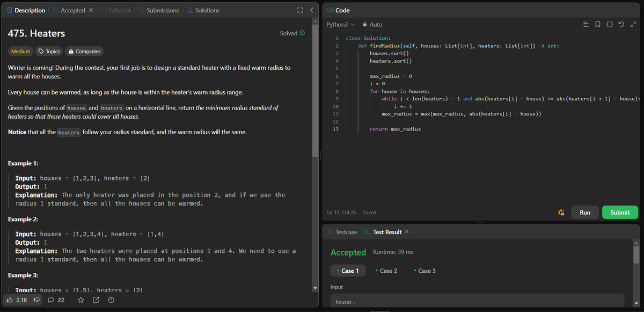The image size is (644, 312).
Task: Switch to the Testcase tab
Action: [342, 232]
